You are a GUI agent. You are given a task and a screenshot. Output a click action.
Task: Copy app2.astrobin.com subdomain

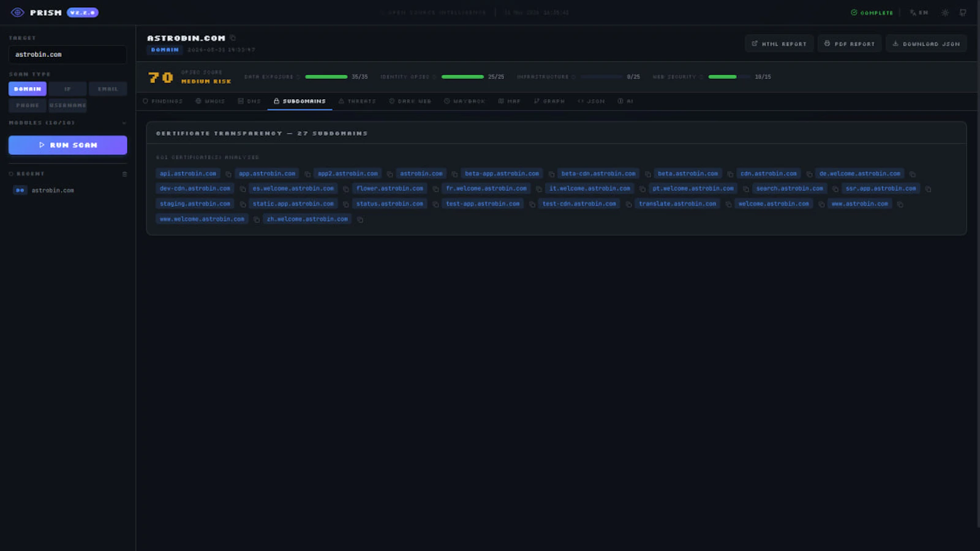click(390, 174)
